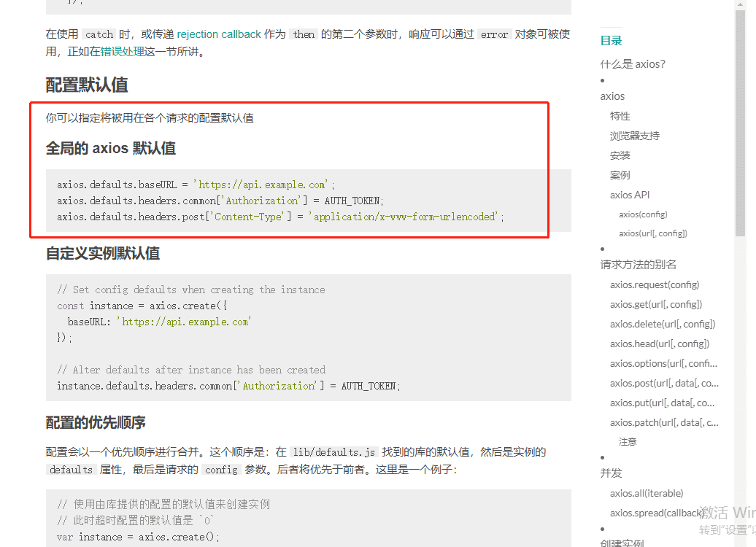Screen dimensions: 756x547
Task: Click the comment 'Set config defaults when creating the instance'
Action: tap(191, 290)
